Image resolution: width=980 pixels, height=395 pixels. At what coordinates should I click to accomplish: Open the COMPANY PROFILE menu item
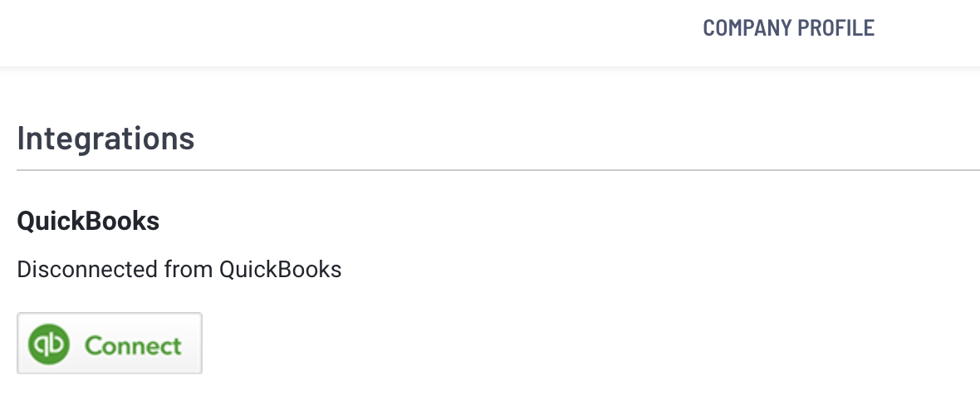coord(788,27)
